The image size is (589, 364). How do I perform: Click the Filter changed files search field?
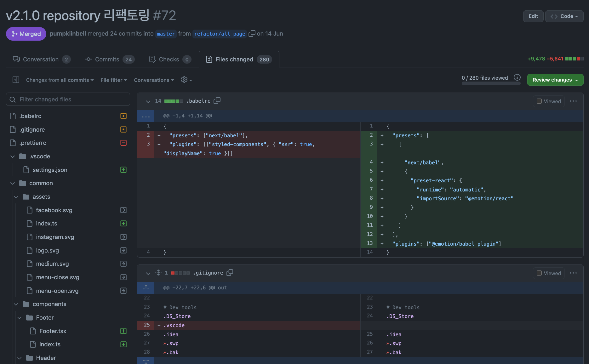[x=68, y=100]
